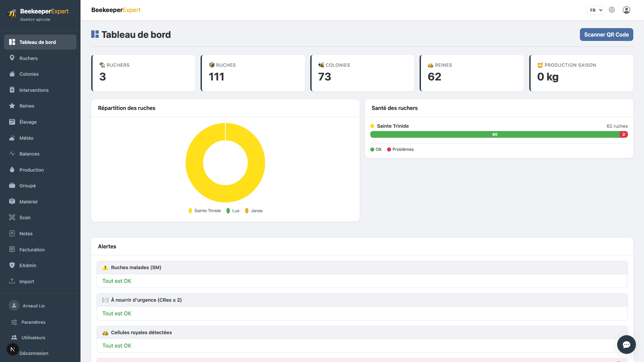The image size is (644, 362).
Task: Click the Ruchers map pin icon
Action: 12,58
